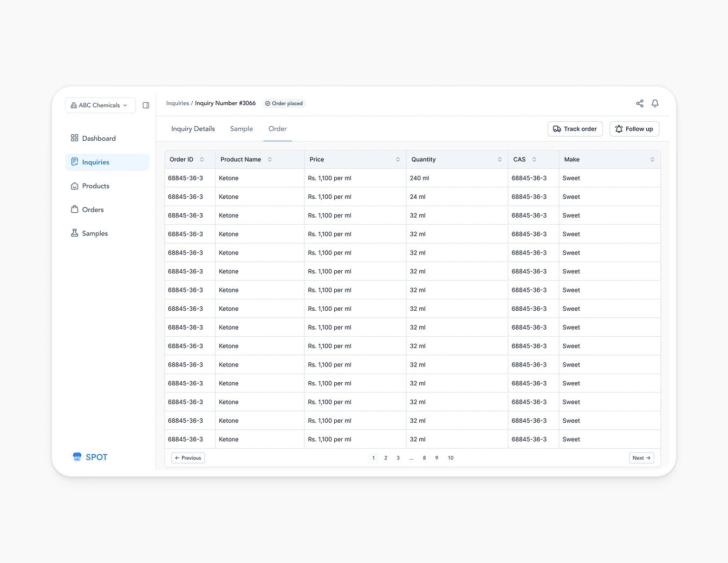Jump to page 10 in pagination
This screenshot has height=563, width=728.
(x=451, y=458)
